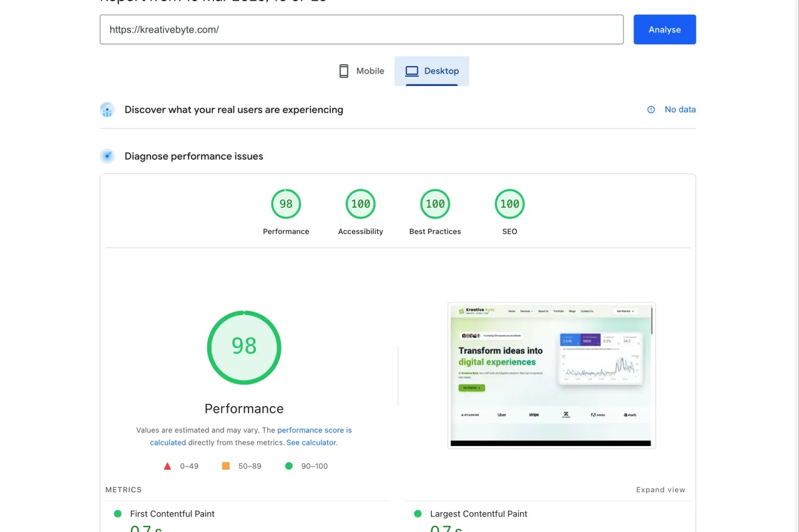Click the SEO label under the gauge
The height and width of the screenshot is (532, 799).
[x=510, y=231]
